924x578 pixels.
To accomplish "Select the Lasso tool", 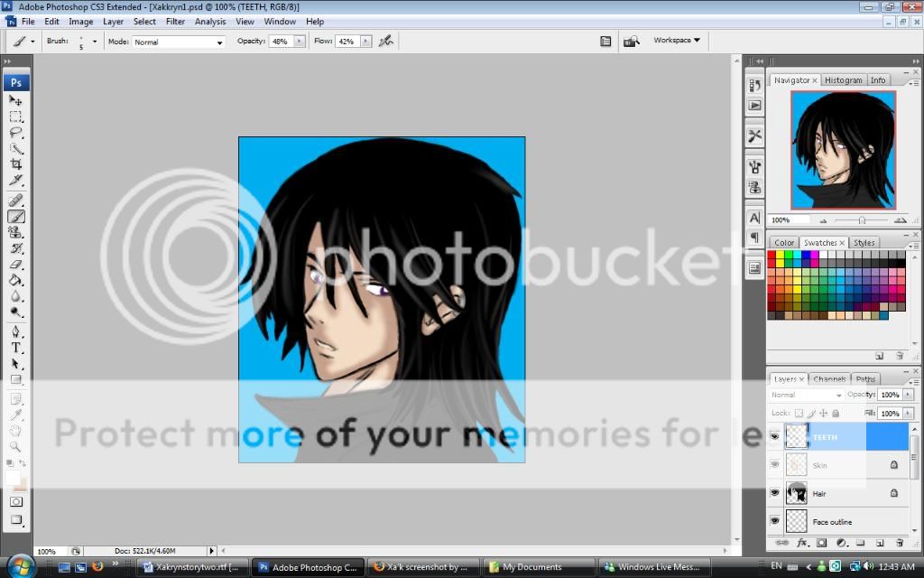I will (x=16, y=133).
